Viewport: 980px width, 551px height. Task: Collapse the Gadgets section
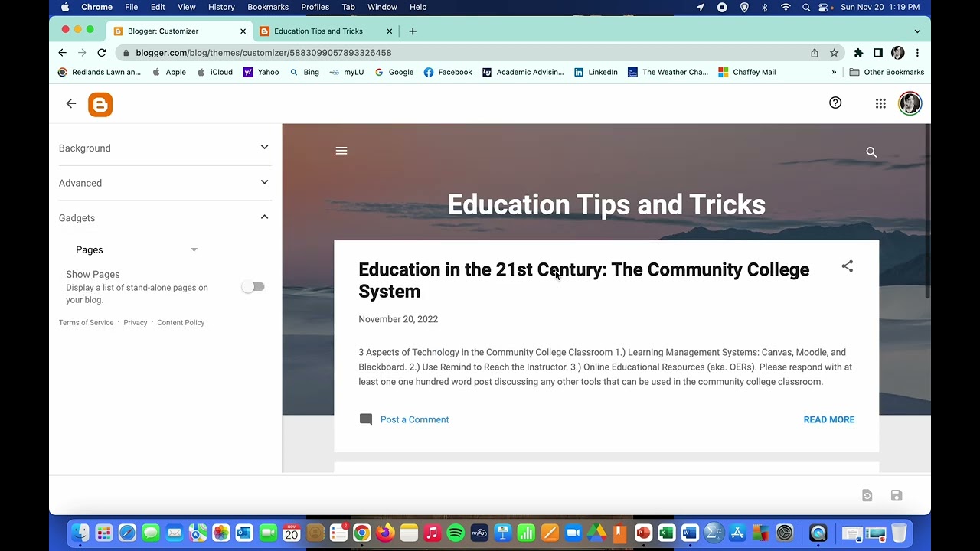click(x=164, y=217)
